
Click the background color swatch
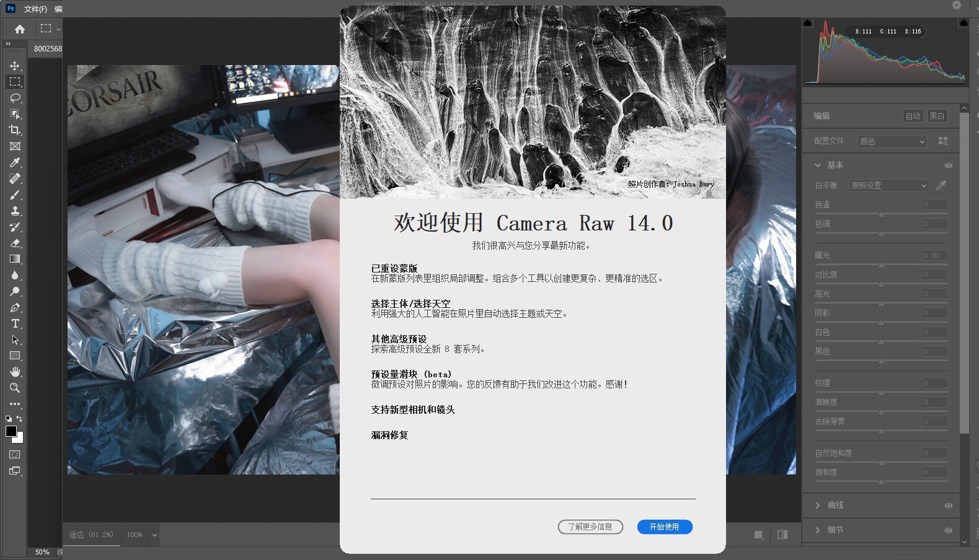click(19, 439)
